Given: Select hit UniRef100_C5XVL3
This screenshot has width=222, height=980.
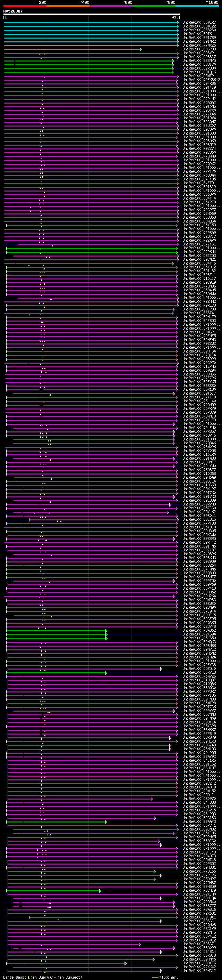Looking at the screenshot, I should pos(199,673).
